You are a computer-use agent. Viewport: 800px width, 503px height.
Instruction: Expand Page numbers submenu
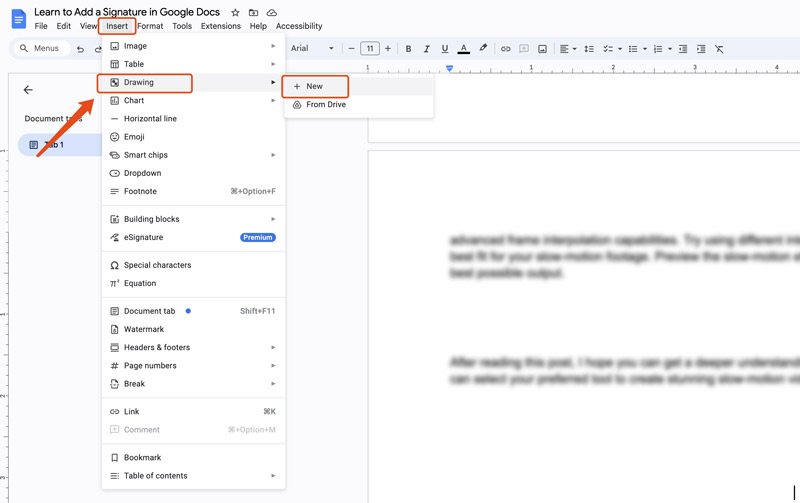(193, 366)
